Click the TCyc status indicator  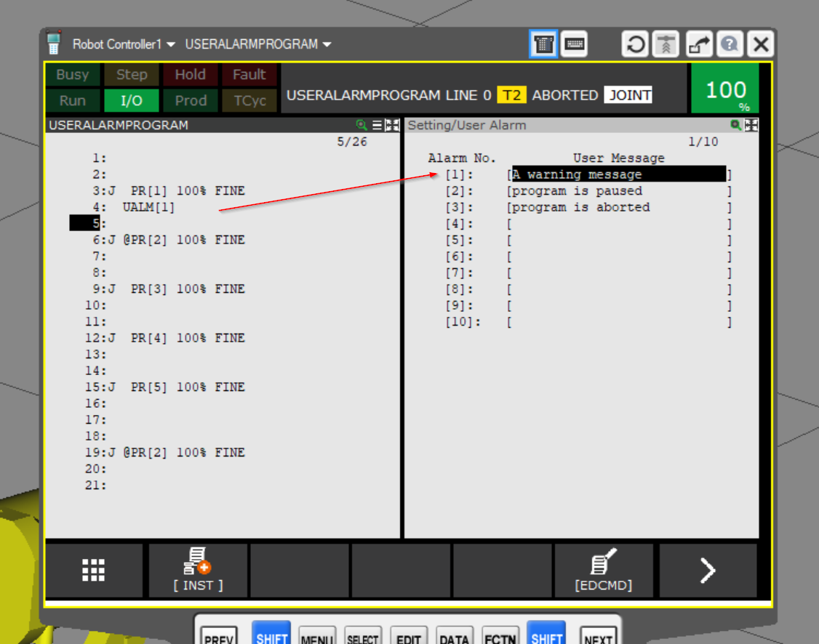[x=249, y=101]
